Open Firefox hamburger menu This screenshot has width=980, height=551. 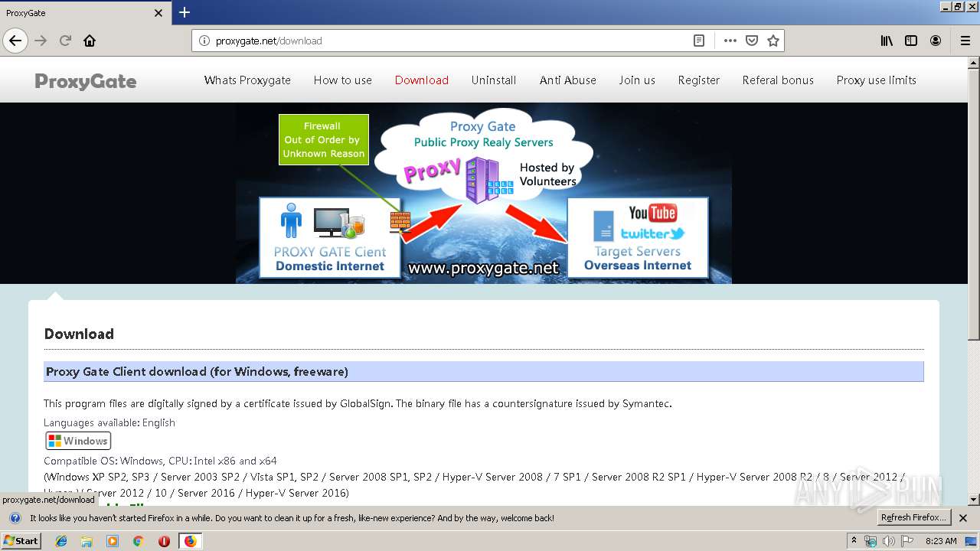point(965,41)
